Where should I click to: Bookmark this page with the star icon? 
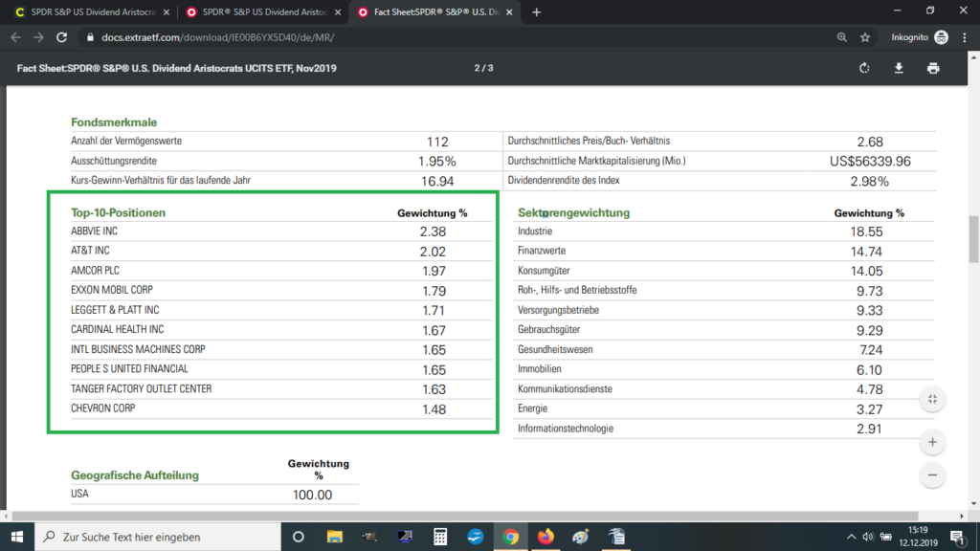[x=865, y=37]
